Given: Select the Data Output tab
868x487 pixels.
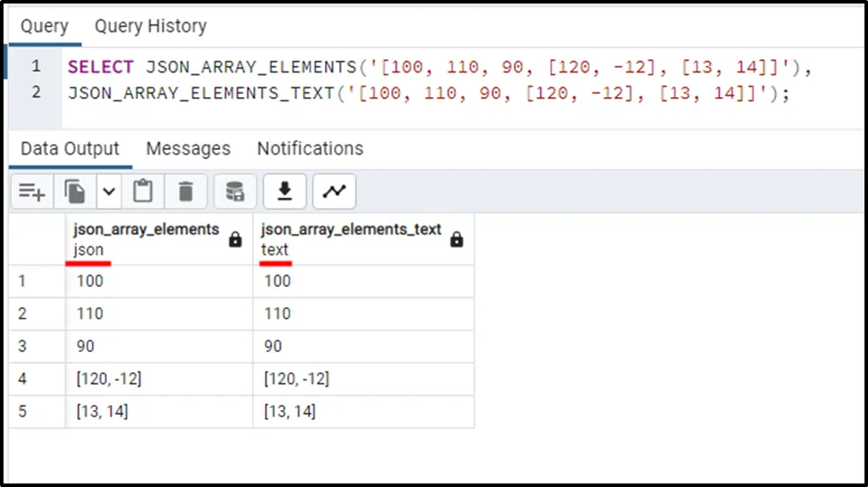Looking at the screenshot, I should coord(70,148).
